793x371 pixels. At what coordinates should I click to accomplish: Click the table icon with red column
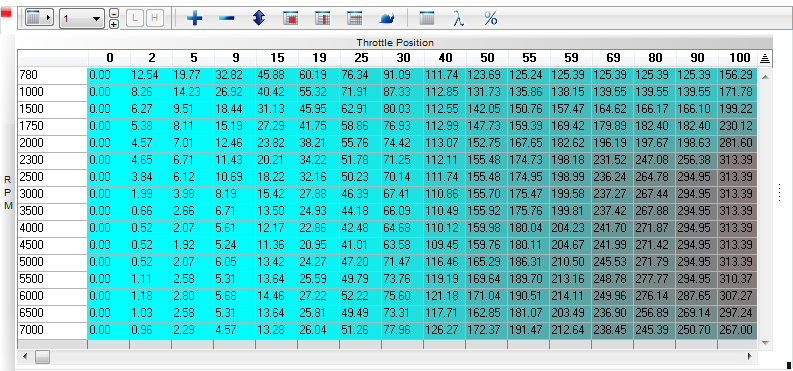pyautogui.click(x=322, y=19)
